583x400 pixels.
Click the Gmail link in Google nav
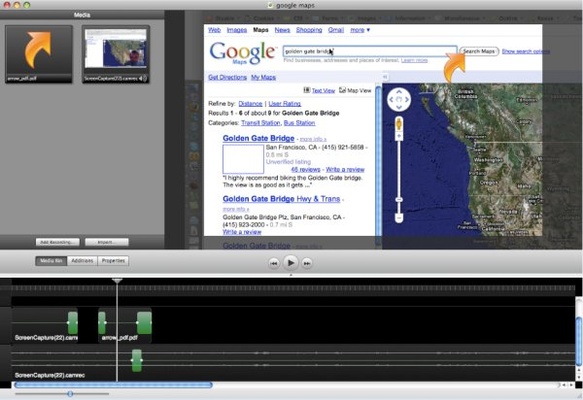pyautogui.click(x=336, y=30)
